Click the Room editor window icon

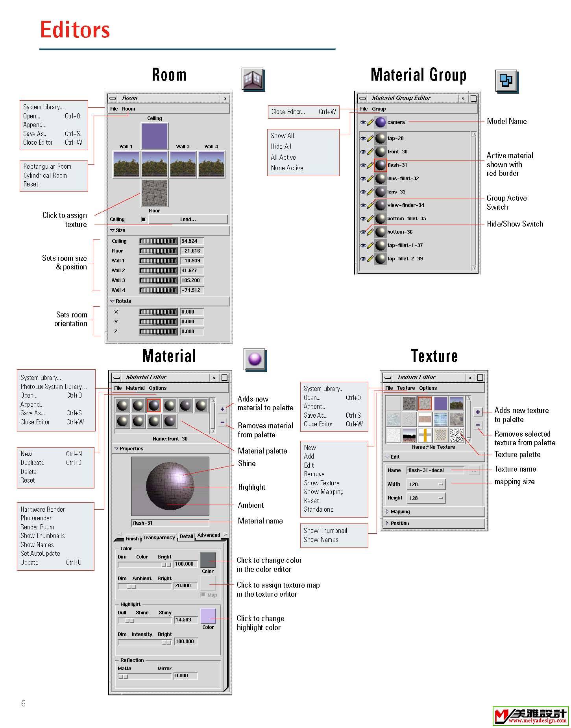point(253,79)
